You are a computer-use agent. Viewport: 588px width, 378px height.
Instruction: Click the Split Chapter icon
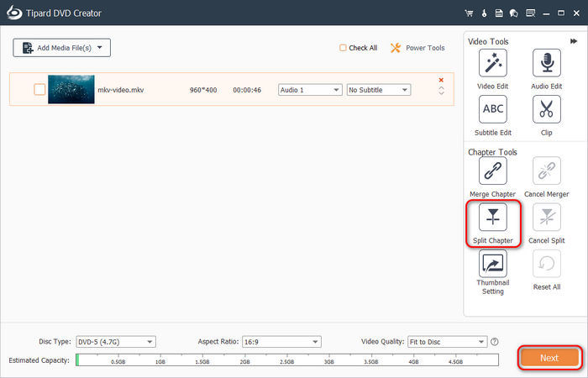tap(493, 217)
